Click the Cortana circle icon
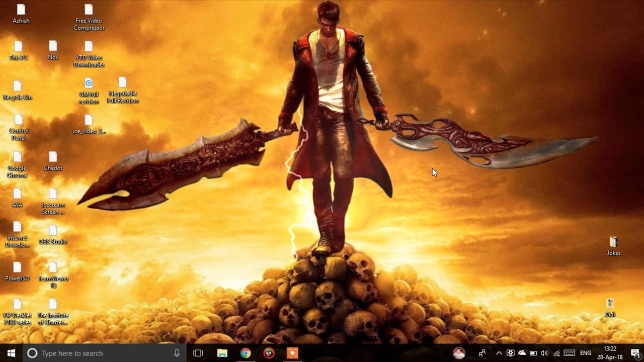Viewport: 644px width, 362px height. 32,353
